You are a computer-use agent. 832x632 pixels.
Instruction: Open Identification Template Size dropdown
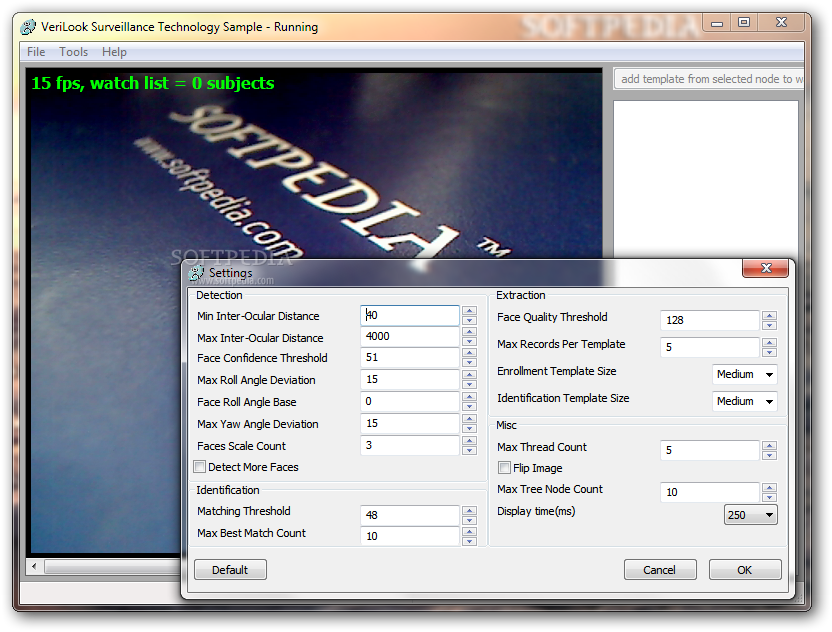pyautogui.click(x=744, y=401)
